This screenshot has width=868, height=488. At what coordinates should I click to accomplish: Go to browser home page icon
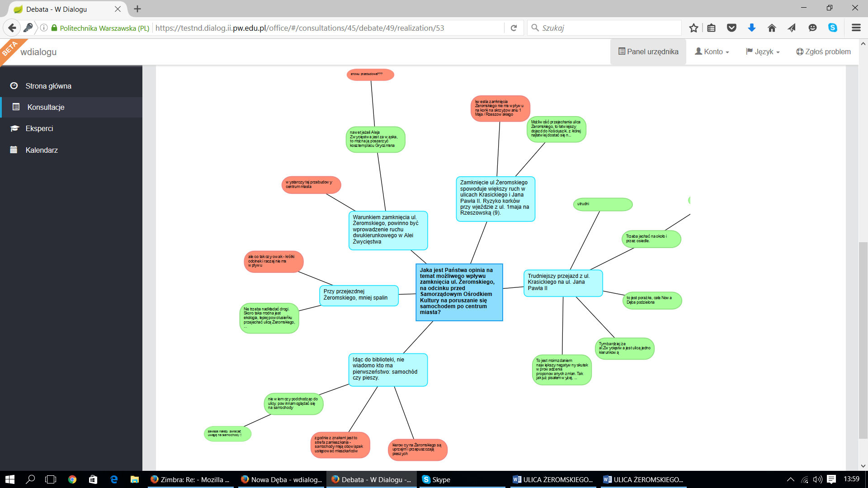click(772, 28)
